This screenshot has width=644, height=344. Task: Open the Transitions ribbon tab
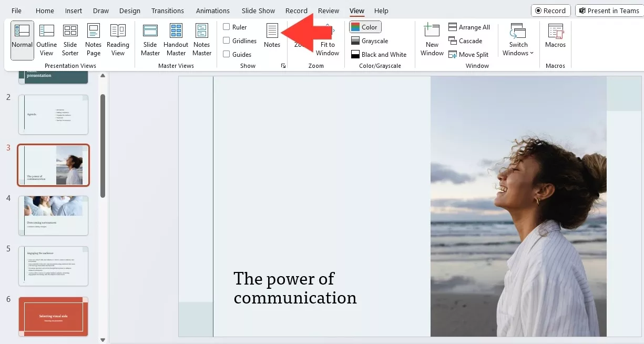pyautogui.click(x=167, y=11)
